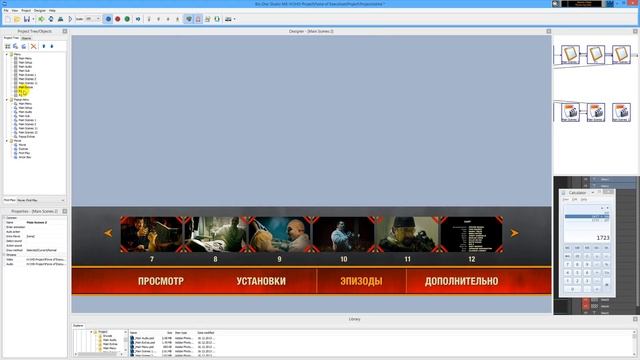Select First Play under the Movie folder
The height and width of the screenshot is (360, 640).
[x=24, y=153]
